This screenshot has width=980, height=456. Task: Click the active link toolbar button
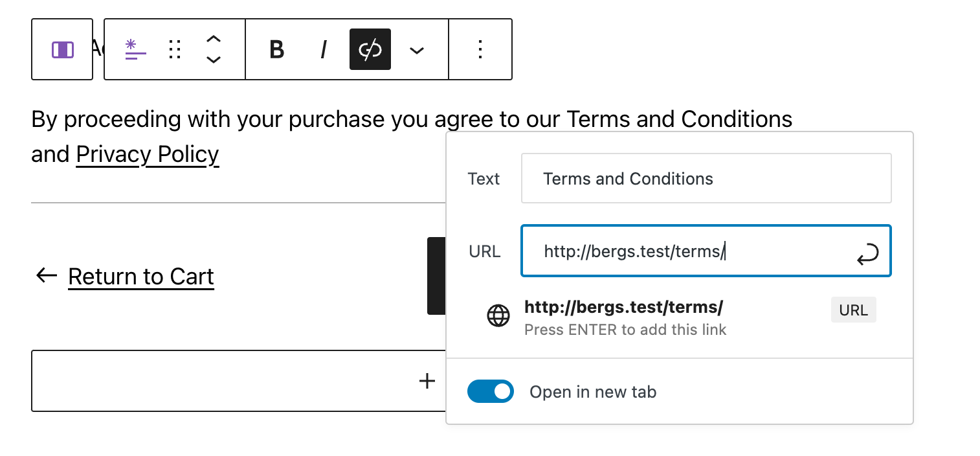(370, 50)
